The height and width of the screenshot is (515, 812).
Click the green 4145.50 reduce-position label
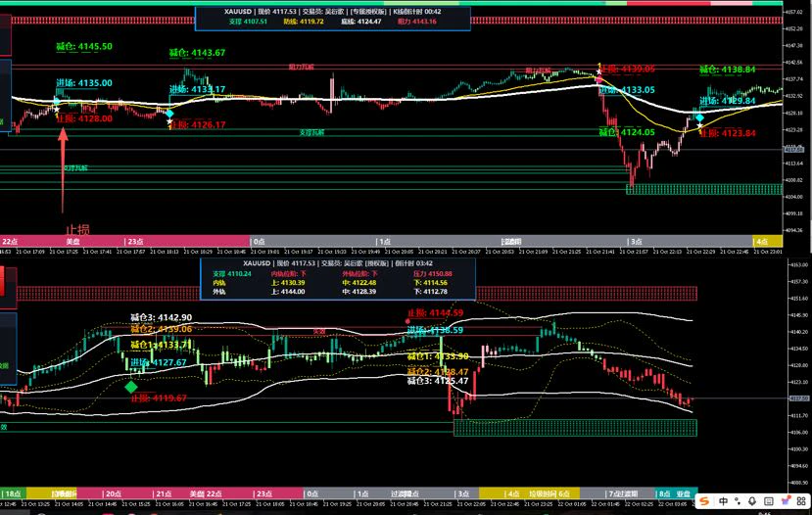(84, 47)
